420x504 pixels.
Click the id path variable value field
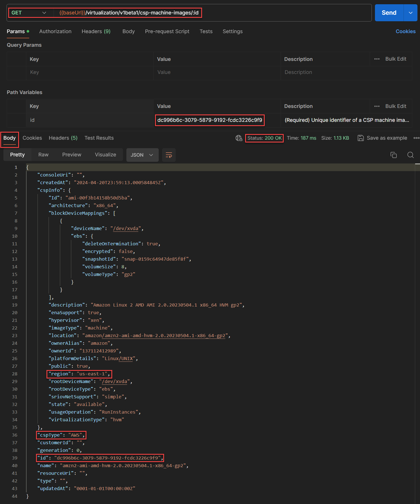click(217, 120)
